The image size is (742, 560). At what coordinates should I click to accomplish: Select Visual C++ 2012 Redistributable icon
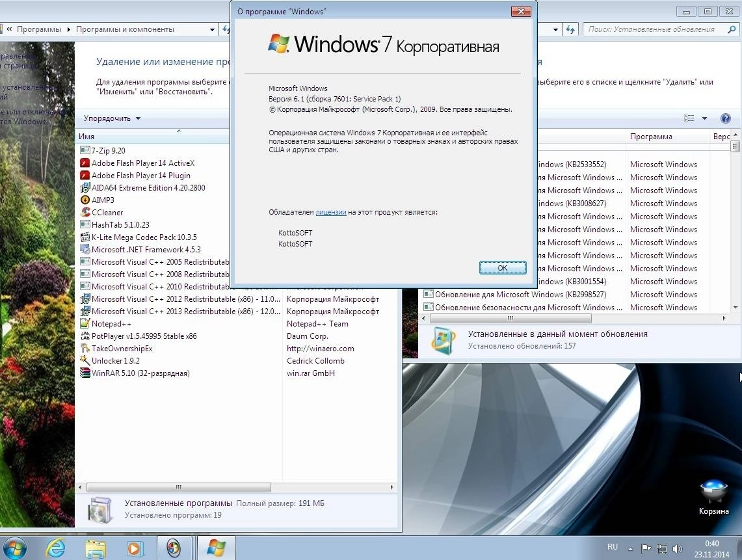pos(85,299)
